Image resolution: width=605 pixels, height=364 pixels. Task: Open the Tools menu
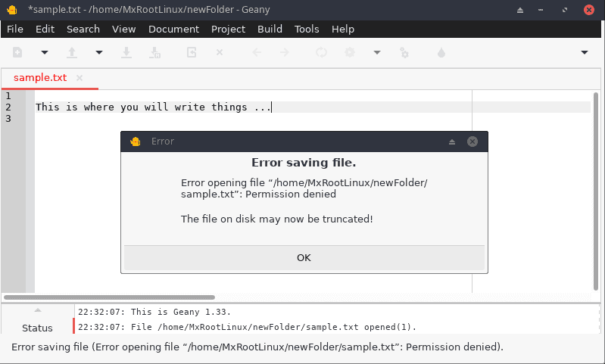307,29
